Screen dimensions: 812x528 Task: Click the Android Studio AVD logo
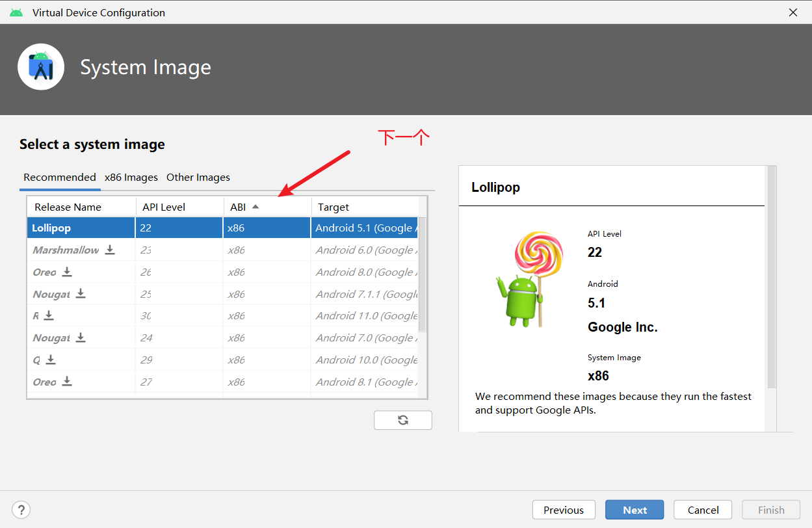tap(41, 67)
